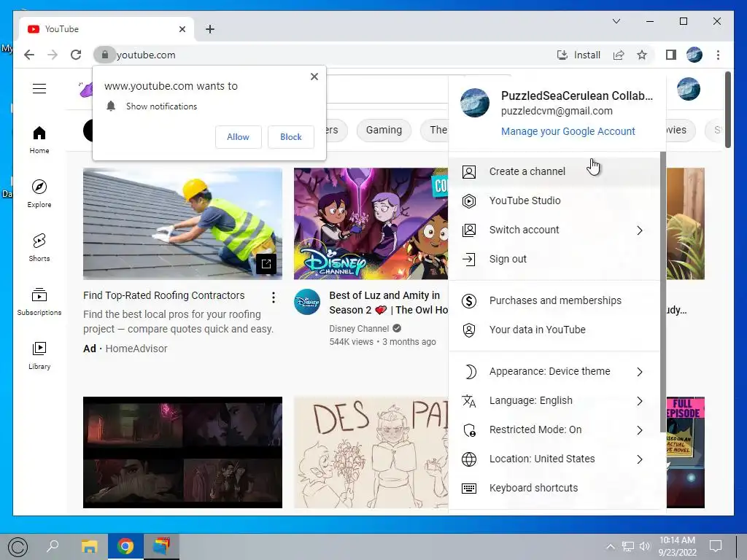The width and height of the screenshot is (747, 560).
Task: Open File Explorer from taskbar
Action: (x=89, y=545)
